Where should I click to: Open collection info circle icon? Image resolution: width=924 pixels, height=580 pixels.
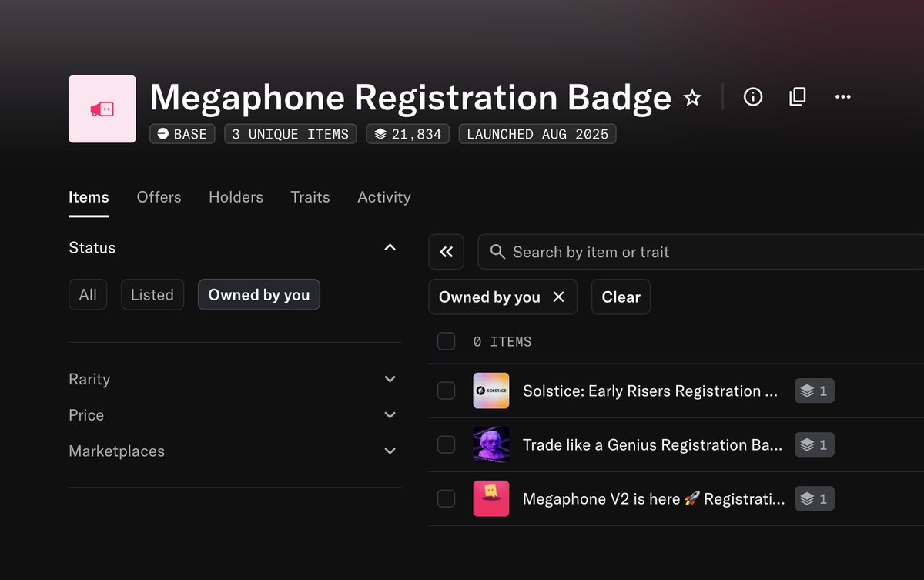pyautogui.click(x=753, y=96)
